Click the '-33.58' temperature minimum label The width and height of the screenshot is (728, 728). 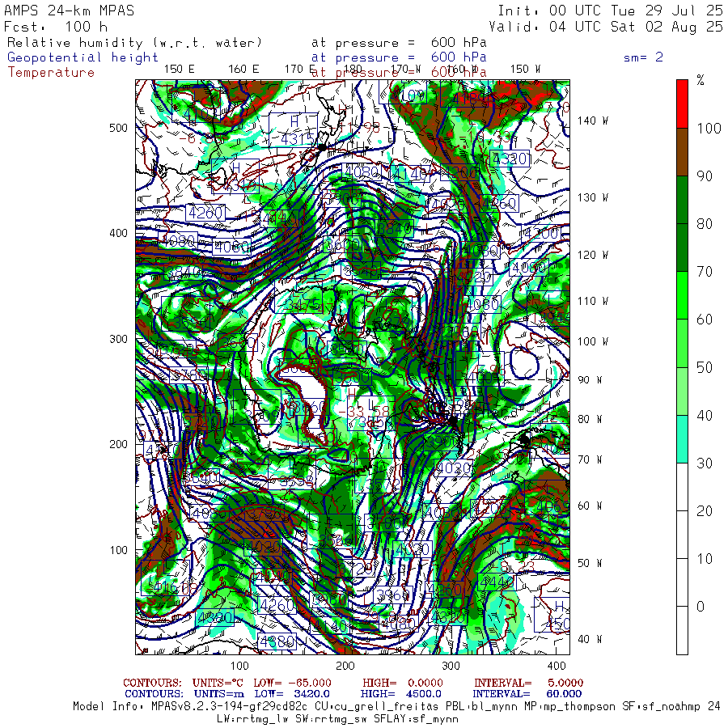coord(364,412)
